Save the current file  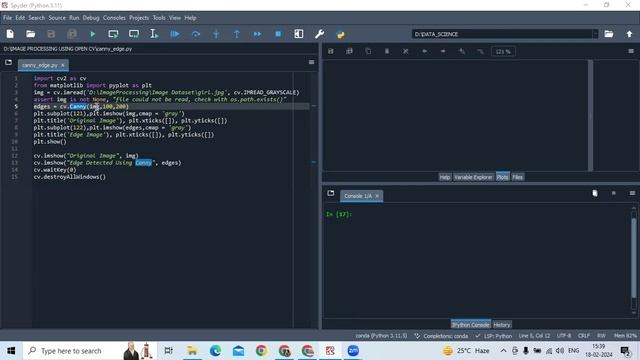coord(51,34)
